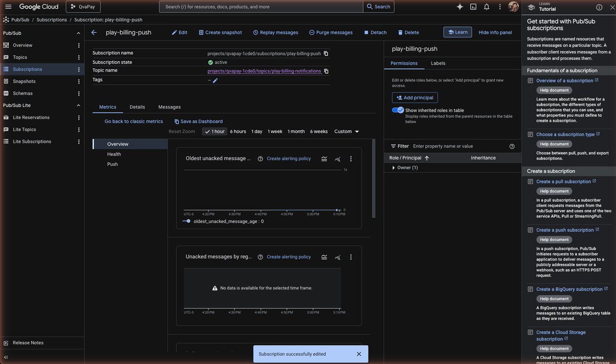
Task: Click Hide info panel
Action: (495, 32)
